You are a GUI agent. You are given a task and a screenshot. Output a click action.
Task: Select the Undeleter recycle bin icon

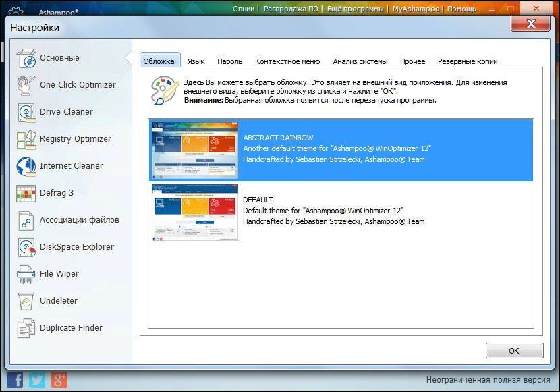click(26, 302)
